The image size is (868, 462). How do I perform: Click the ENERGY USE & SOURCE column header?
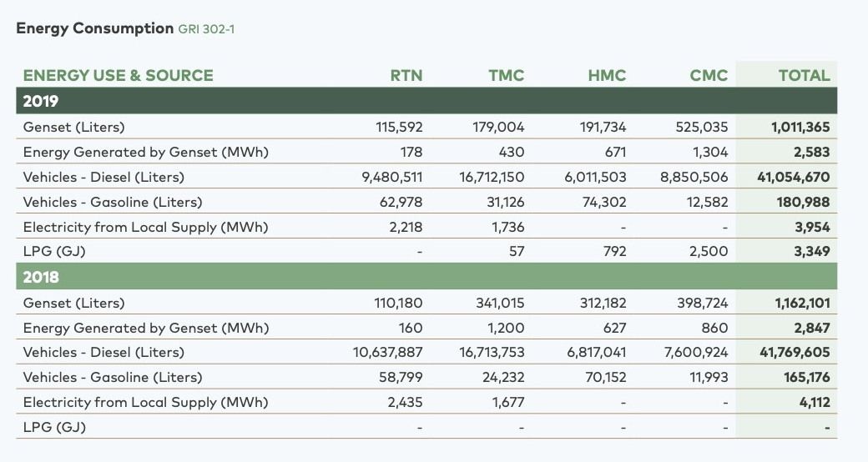(118, 75)
